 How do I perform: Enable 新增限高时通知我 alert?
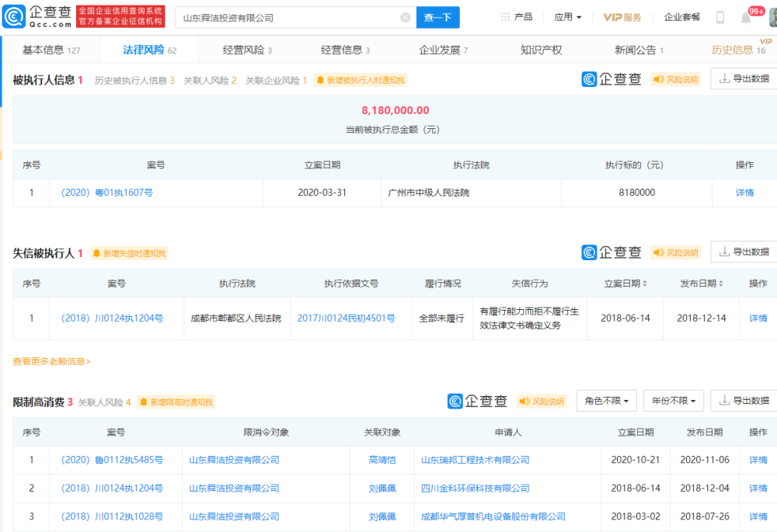[x=176, y=402]
